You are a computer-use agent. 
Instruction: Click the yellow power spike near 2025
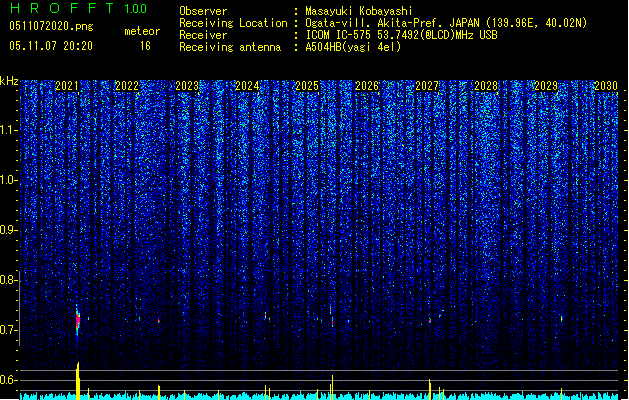(x=332, y=388)
